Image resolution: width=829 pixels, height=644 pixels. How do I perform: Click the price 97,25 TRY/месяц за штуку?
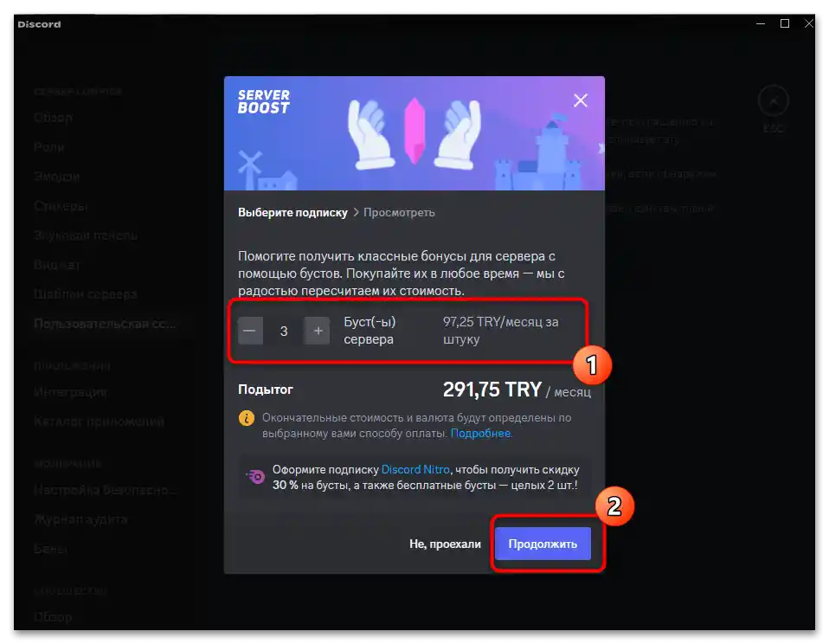[x=501, y=331]
